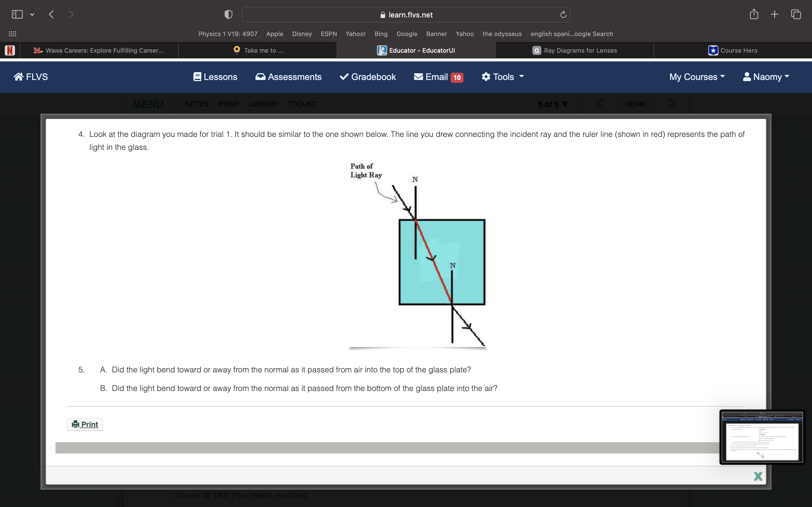Click the screenshot preview thumbnail
The height and width of the screenshot is (507, 812).
click(762, 437)
